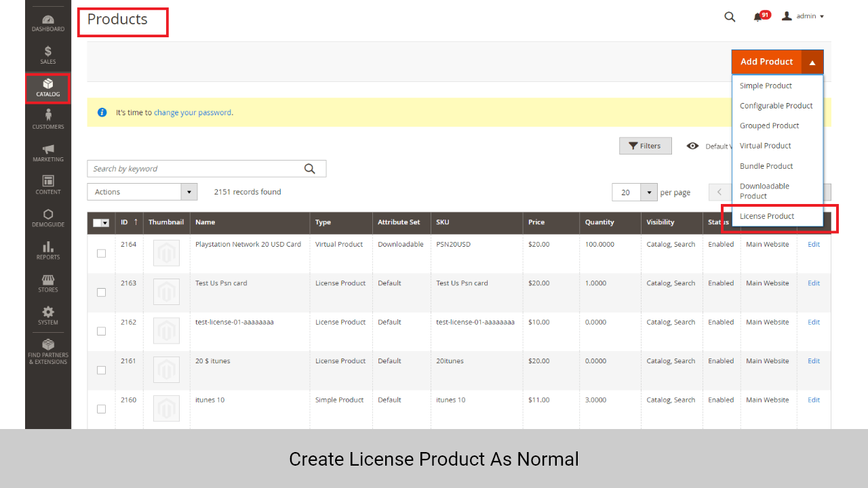The width and height of the screenshot is (868, 488).
Task: Click the eye icon next to Default View
Action: click(x=692, y=146)
